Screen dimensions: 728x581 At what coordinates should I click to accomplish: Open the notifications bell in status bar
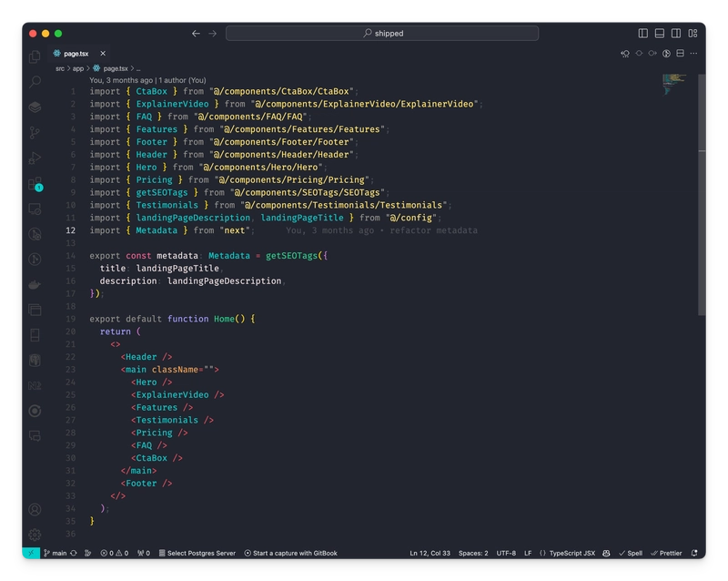tap(694, 553)
